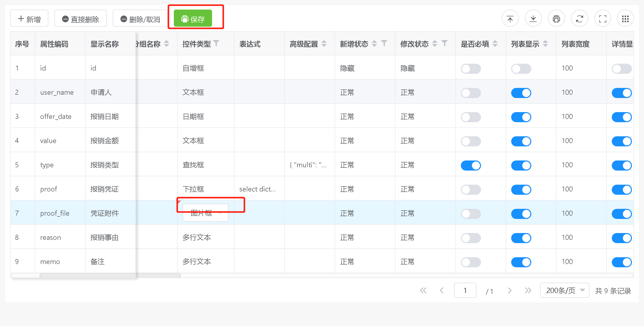Click 多行文本 in reason row

[197, 237]
